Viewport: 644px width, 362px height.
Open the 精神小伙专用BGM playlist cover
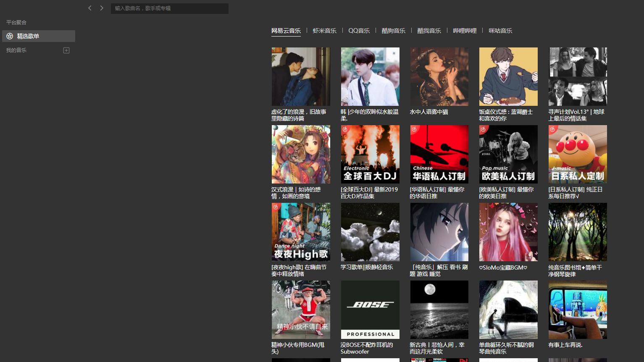tap(301, 310)
